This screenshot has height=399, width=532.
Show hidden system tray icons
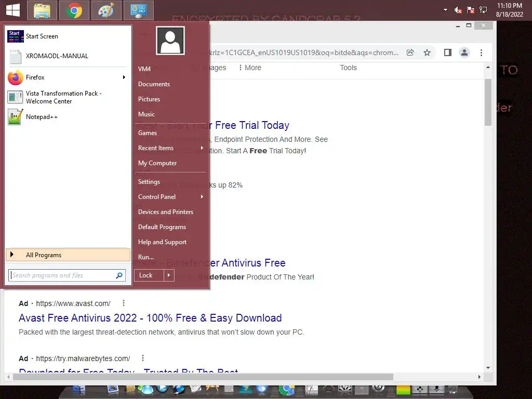tap(445, 10)
